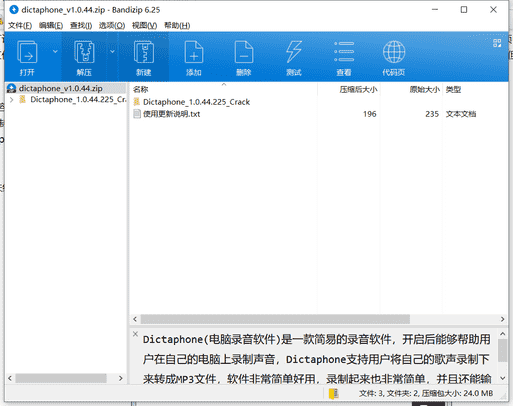Sort by the 类型 column header
Screen dimensions: 513x406
pyautogui.click(x=453, y=89)
